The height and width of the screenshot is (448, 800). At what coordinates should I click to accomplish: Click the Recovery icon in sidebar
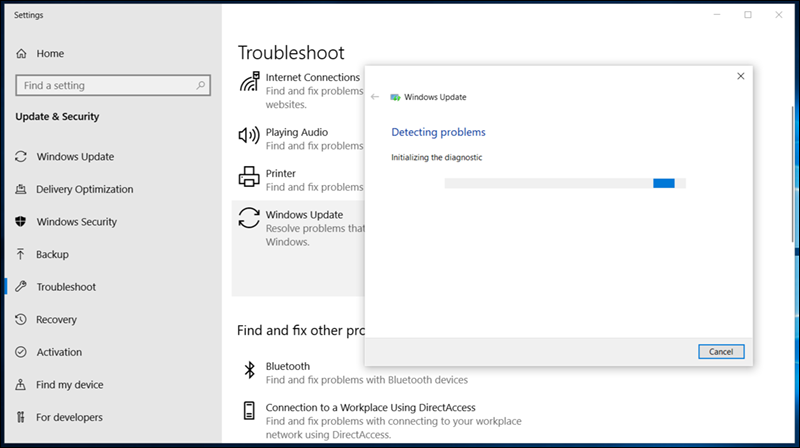(x=21, y=320)
